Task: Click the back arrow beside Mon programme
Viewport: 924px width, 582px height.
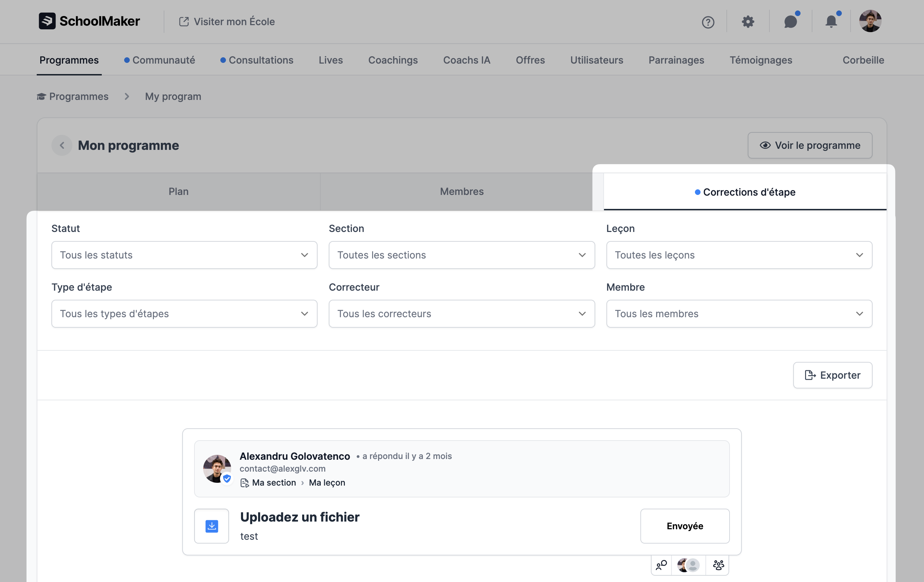Action: click(62, 145)
